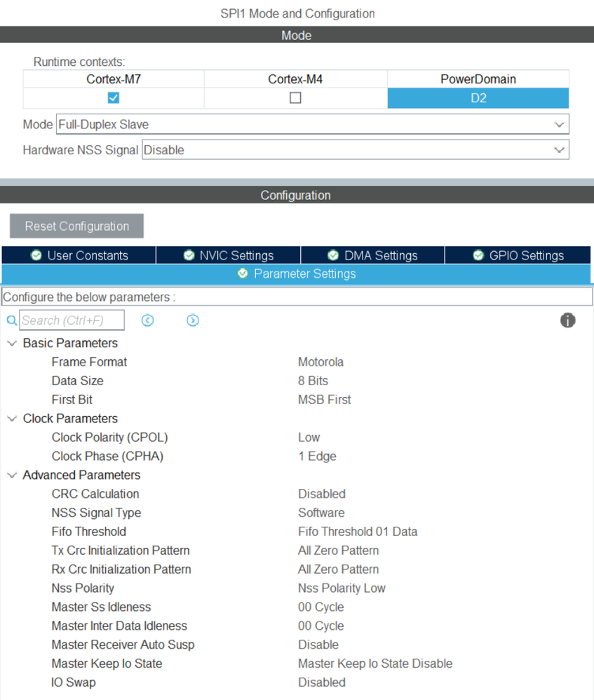This screenshot has width=594, height=700.
Task: Toggle the Cortex-M7 runtime context checkbox
Action: point(114,97)
